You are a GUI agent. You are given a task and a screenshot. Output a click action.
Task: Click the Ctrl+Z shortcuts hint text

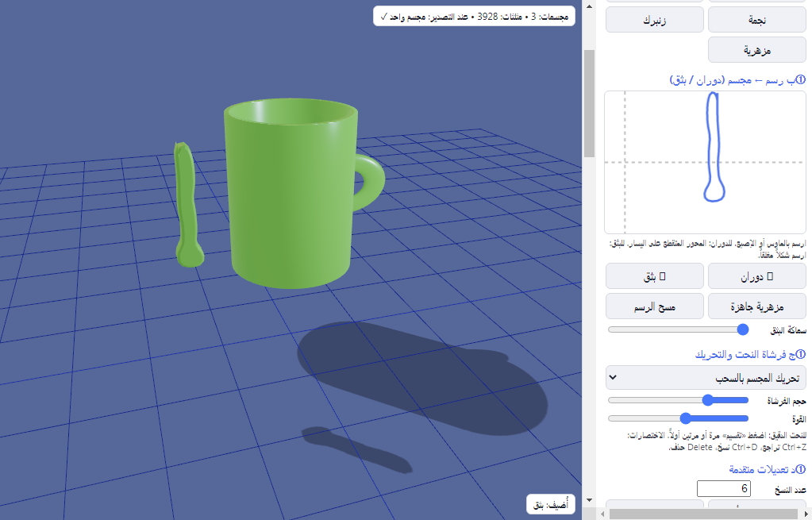pyautogui.click(x=716, y=441)
